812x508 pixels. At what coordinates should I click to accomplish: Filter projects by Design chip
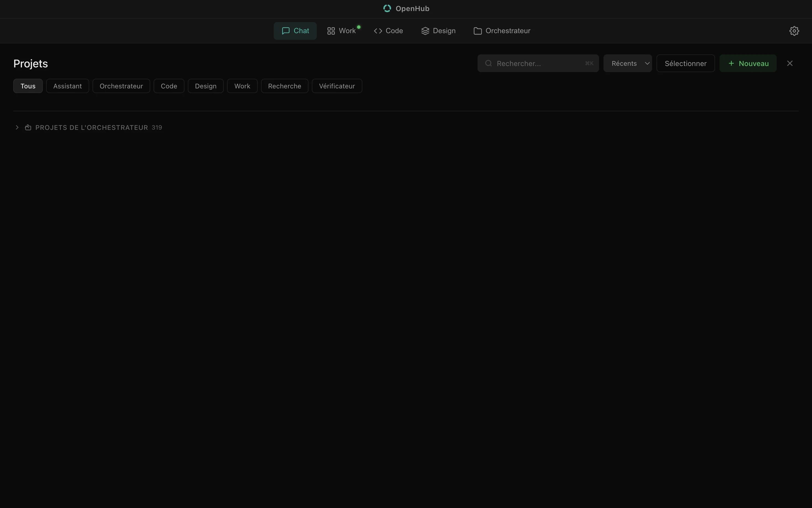[x=205, y=86]
